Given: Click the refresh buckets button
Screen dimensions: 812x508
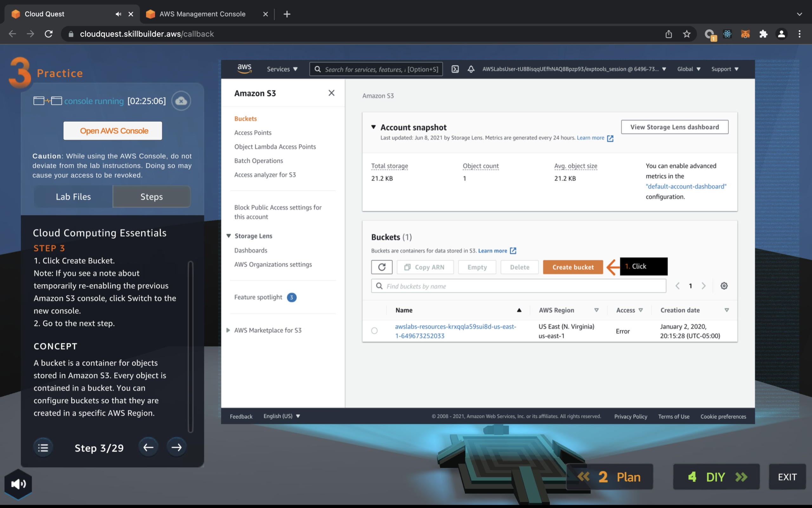Looking at the screenshot, I should (382, 267).
